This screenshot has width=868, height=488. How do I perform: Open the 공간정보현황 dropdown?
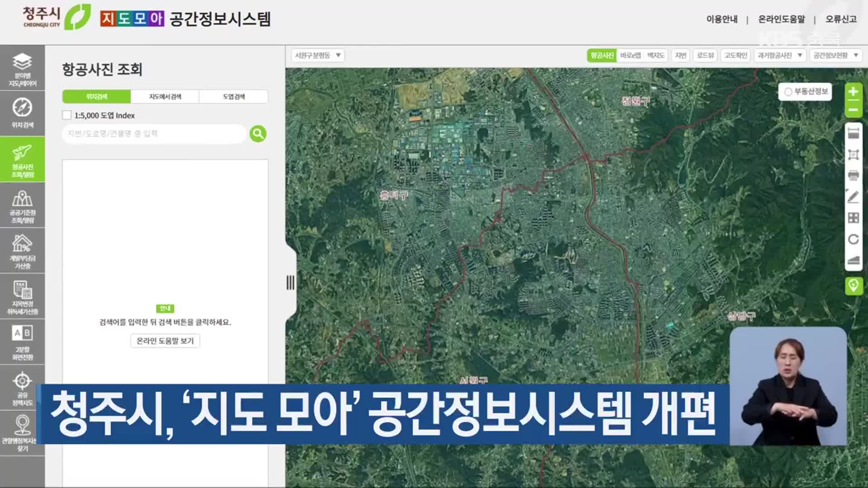[x=835, y=56]
